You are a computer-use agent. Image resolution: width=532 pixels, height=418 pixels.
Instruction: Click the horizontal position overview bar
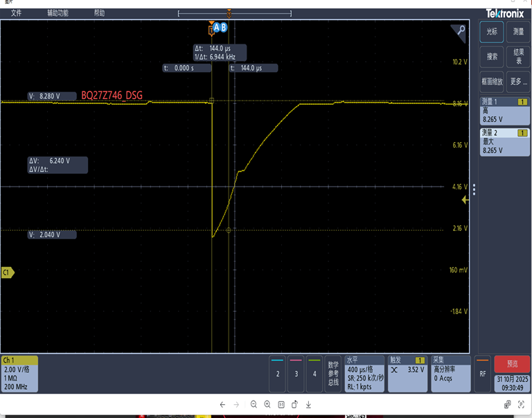[x=234, y=14]
